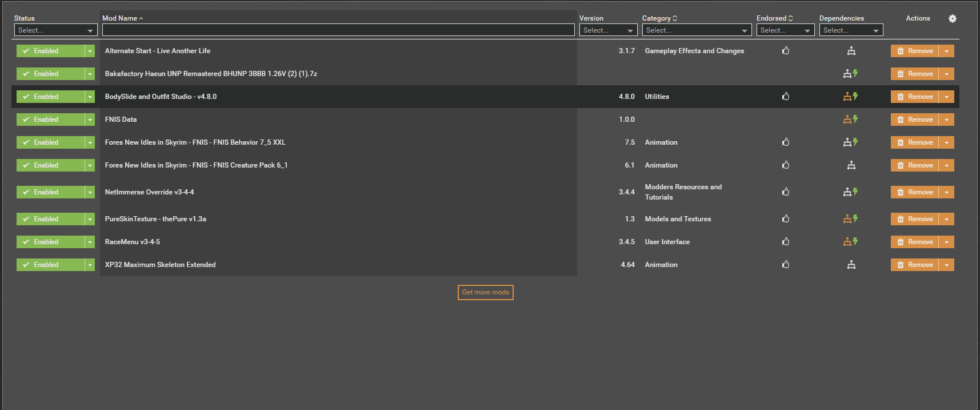Open the Status filter dropdown
Image resolution: width=980 pixels, height=410 pixels.
pos(55,30)
